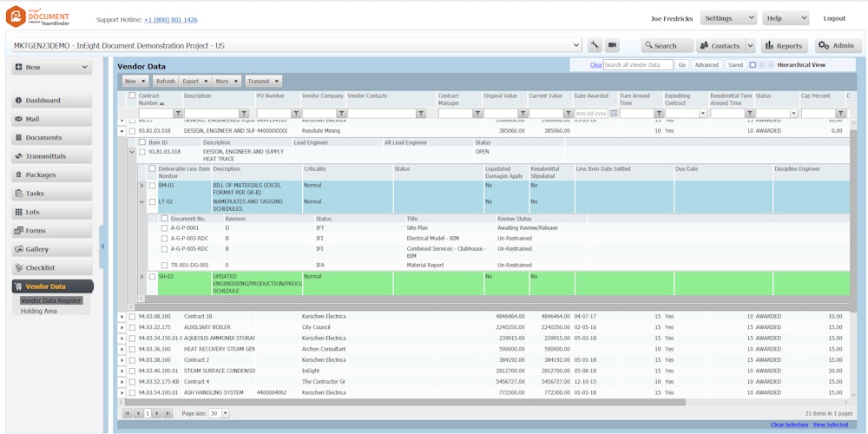868x434 pixels.
Task: Tick the checkbox for document TR-001-DG-001
Action: click(165, 265)
